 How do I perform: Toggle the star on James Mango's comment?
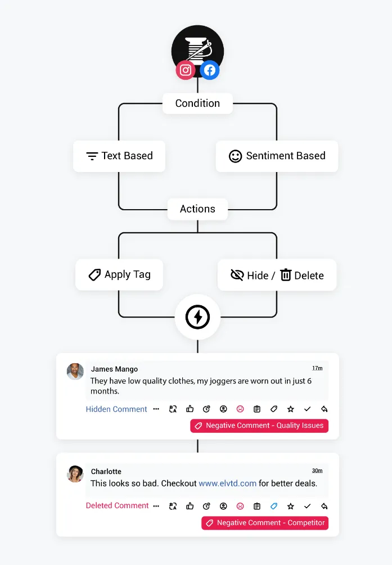click(291, 409)
